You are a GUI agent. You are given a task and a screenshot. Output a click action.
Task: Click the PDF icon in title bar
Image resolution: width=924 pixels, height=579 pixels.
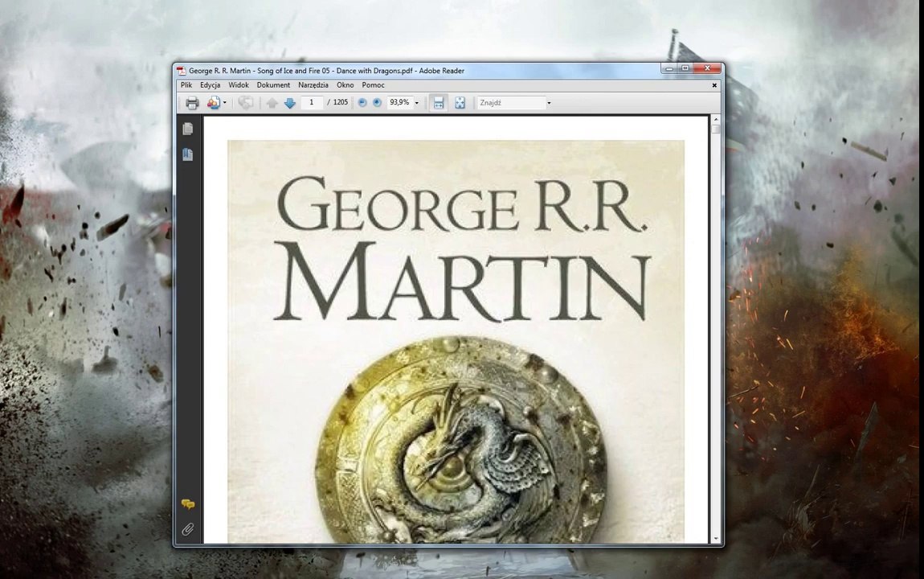coord(182,71)
